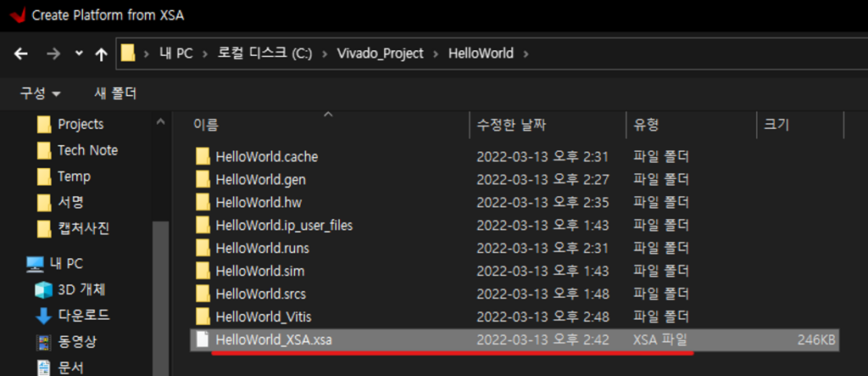Open 동영상 in the navigation pane

coord(77,341)
